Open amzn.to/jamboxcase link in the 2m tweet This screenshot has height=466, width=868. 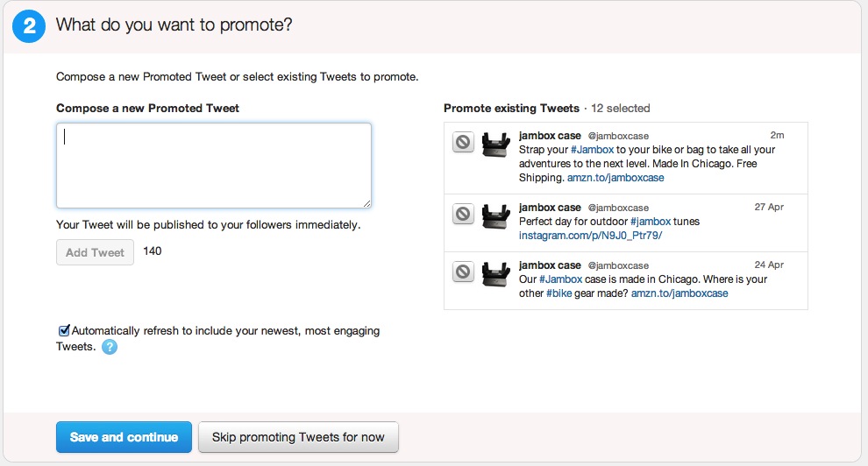(x=615, y=178)
